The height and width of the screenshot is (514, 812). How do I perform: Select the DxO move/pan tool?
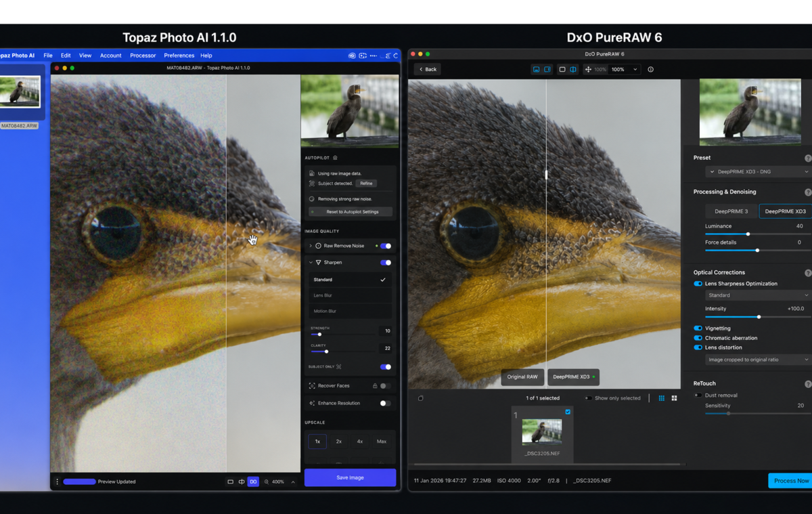click(588, 69)
